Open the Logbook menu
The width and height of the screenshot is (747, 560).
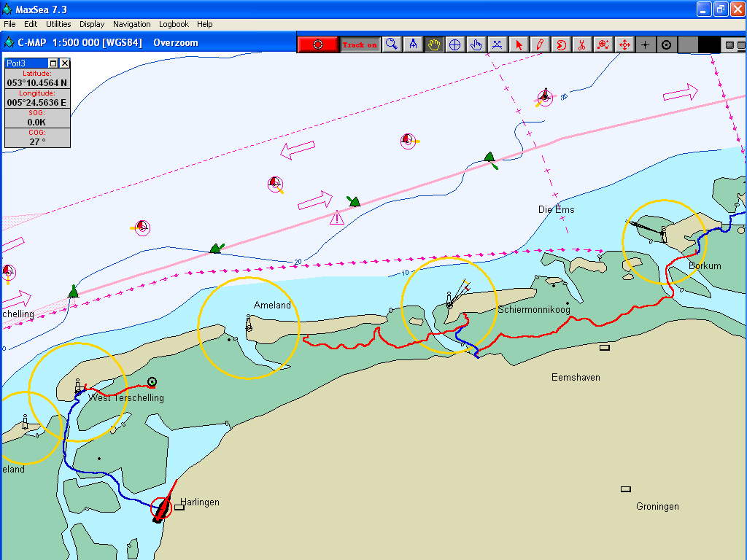coord(174,24)
